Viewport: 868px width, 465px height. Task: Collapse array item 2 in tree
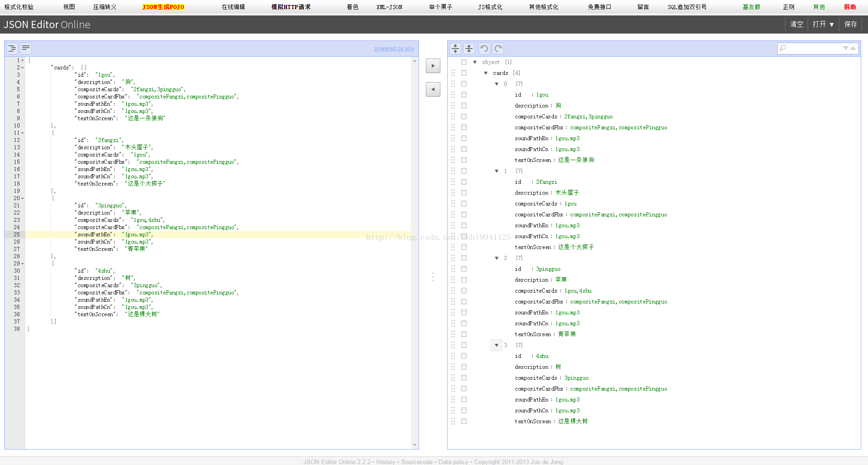[x=497, y=258]
